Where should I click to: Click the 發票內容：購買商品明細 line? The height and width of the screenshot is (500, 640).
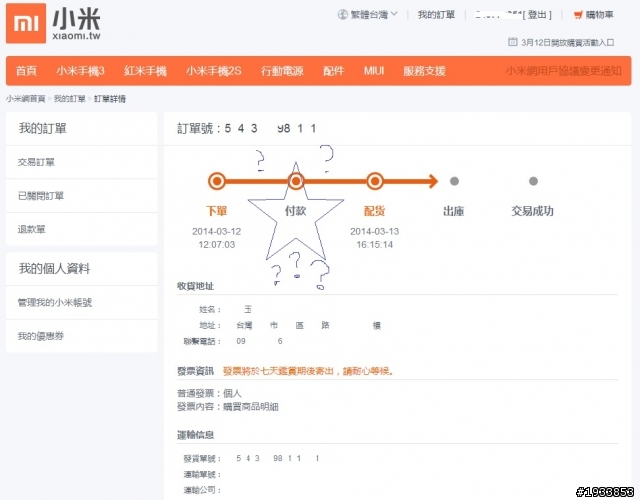(228, 407)
